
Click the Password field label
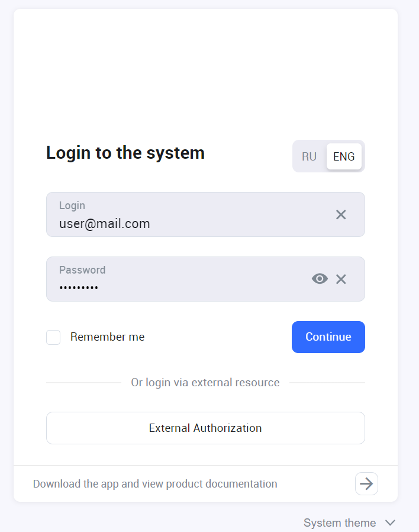(x=82, y=270)
